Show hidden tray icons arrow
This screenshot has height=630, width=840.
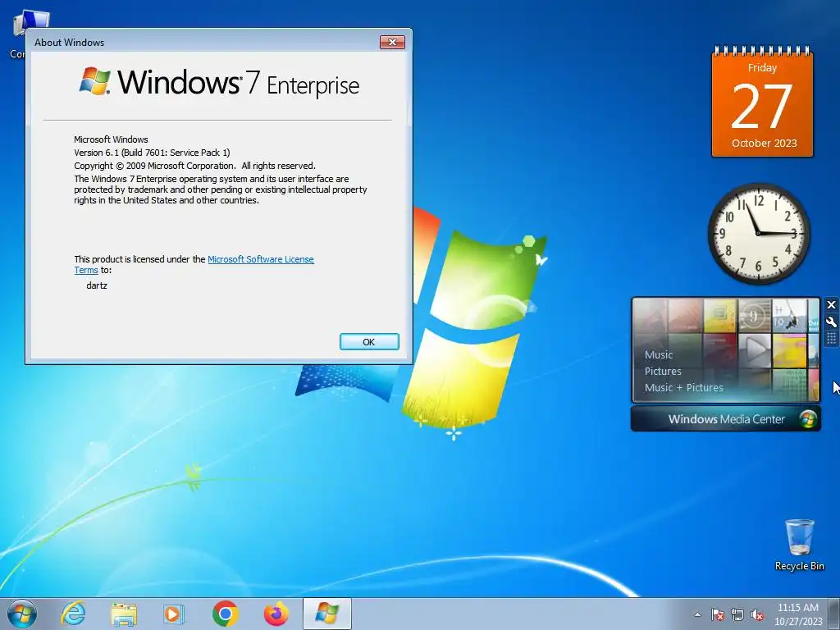(x=697, y=614)
